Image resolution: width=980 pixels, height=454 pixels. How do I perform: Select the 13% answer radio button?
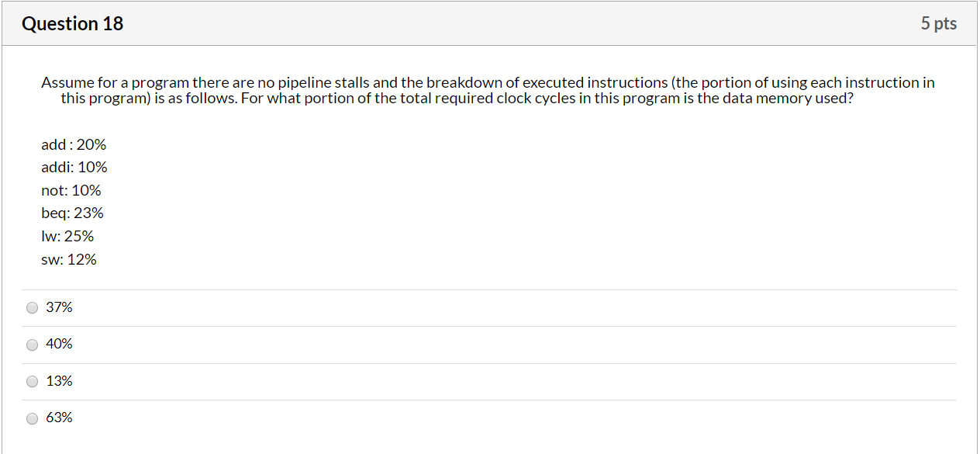(32, 381)
